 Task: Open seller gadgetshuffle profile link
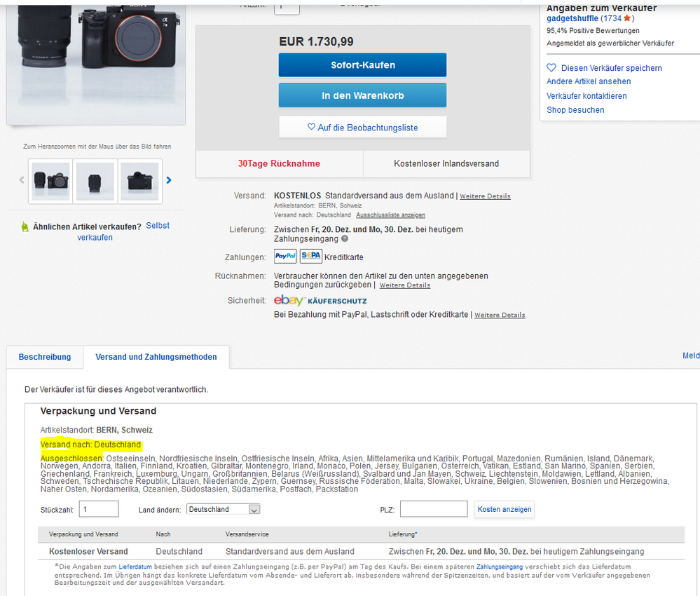(x=572, y=18)
